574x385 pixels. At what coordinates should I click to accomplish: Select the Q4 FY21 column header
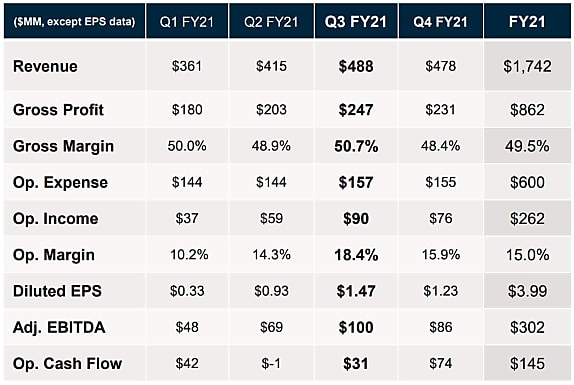tap(440, 22)
